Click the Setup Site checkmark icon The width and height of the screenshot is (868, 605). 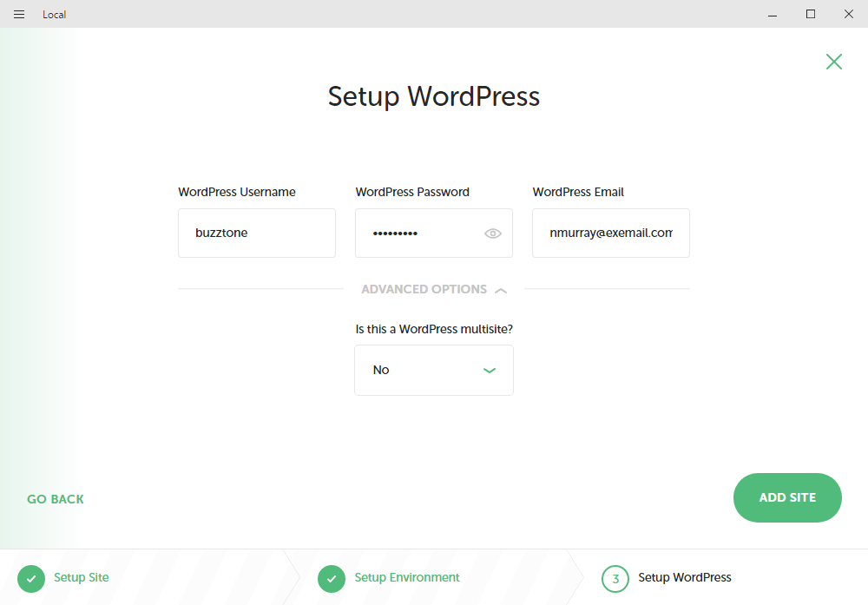pyautogui.click(x=31, y=578)
